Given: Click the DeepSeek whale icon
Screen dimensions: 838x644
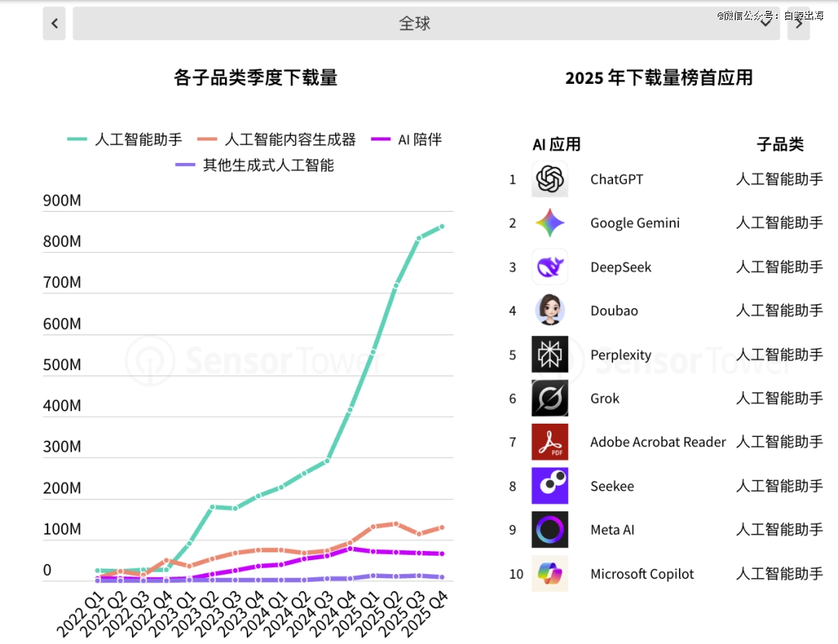Looking at the screenshot, I should (x=550, y=266).
